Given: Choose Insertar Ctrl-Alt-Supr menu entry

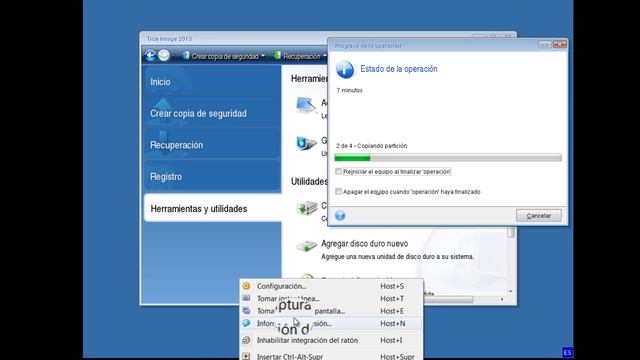Looking at the screenshot, I should [x=331, y=356].
